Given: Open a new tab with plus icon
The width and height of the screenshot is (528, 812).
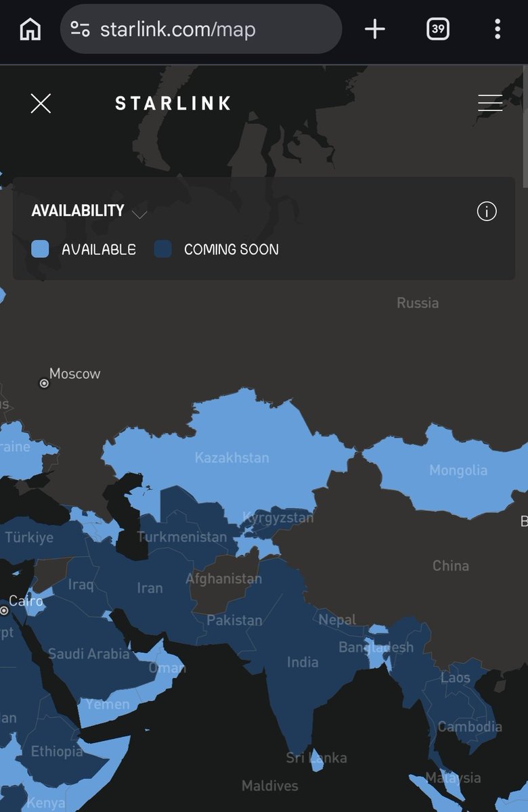Looking at the screenshot, I should pyautogui.click(x=374, y=29).
